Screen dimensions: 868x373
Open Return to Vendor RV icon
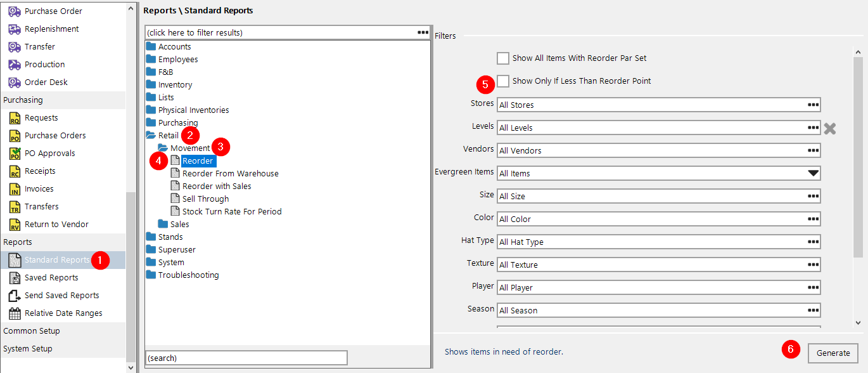(x=15, y=225)
